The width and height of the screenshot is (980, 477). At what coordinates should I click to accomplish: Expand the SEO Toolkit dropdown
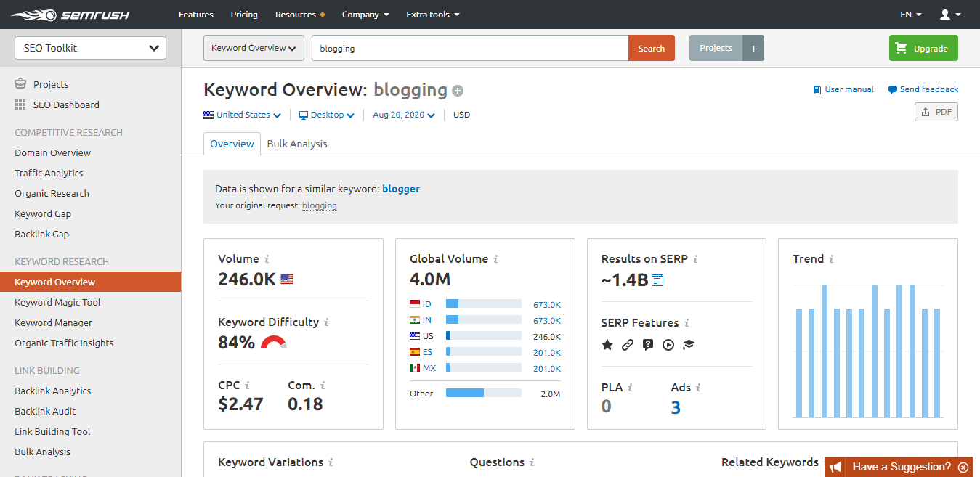[91, 48]
